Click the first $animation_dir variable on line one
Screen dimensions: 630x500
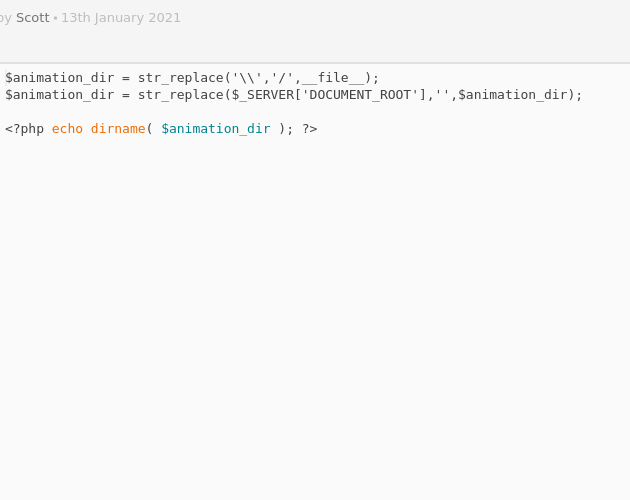coord(59,78)
